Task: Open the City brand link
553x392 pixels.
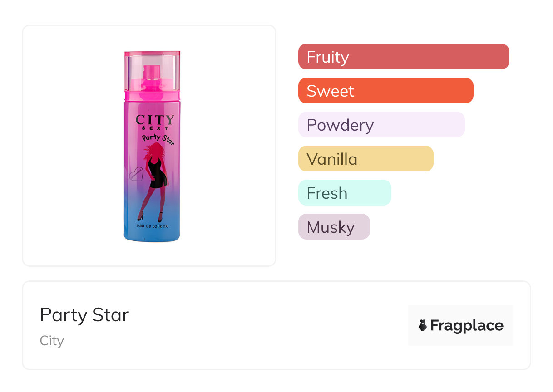Action: click(x=52, y=341)
